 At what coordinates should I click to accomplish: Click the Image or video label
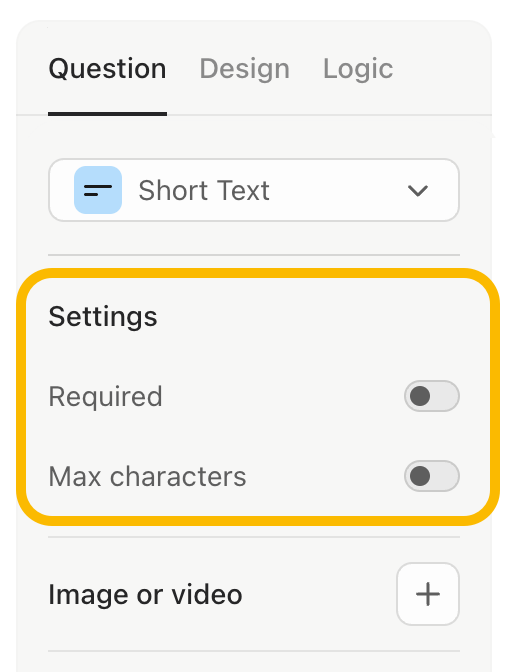pyautogui.click(x=145, y=594)
